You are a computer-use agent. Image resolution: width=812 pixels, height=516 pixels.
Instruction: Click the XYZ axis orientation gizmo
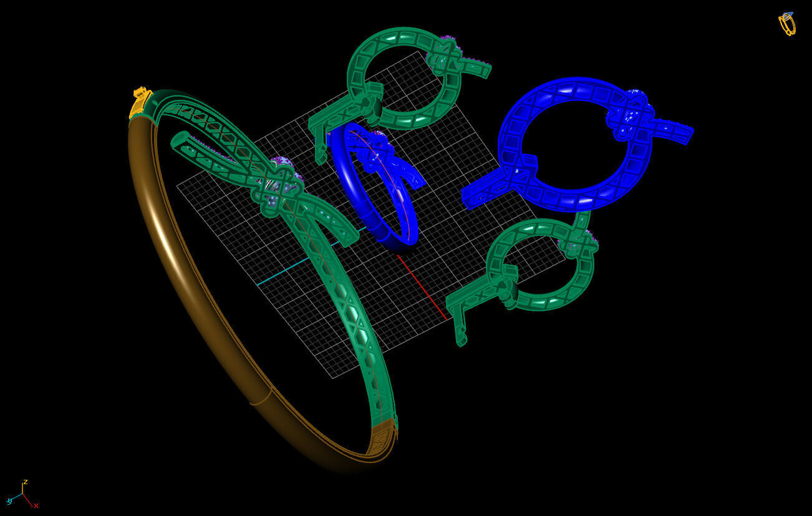(x=22, y=494)
